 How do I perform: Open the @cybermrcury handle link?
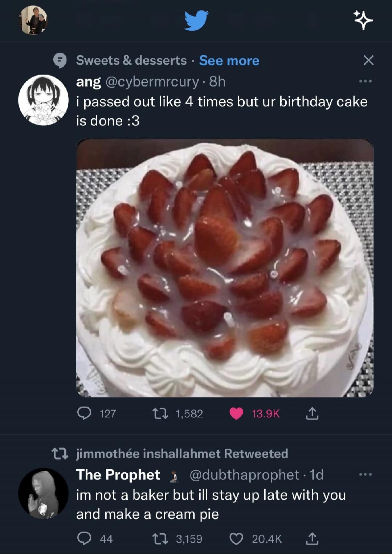152,82
